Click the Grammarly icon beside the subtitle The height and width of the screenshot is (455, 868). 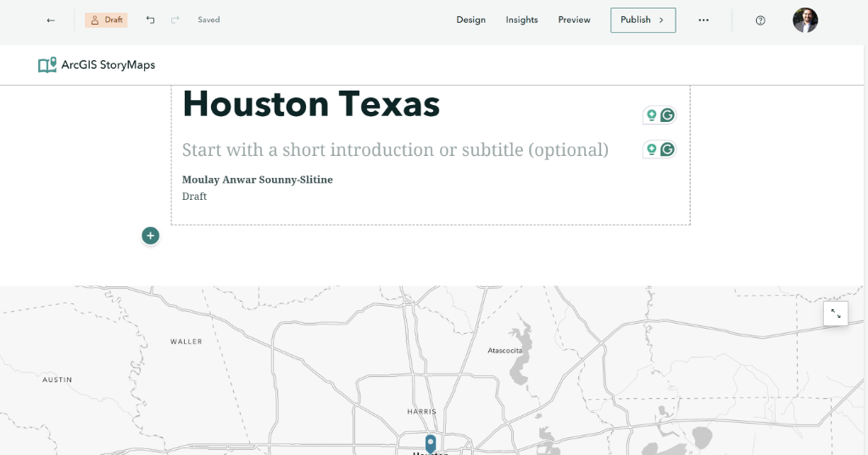tap(668, 149)
